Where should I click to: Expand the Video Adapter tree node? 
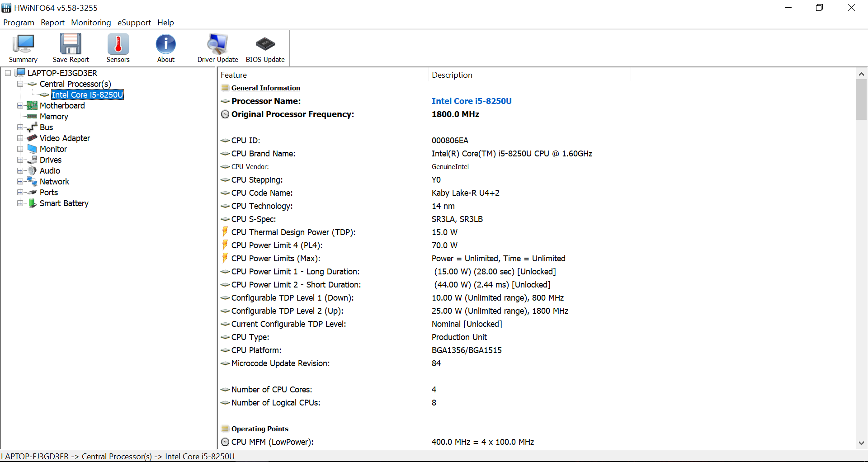coord(20,138)
